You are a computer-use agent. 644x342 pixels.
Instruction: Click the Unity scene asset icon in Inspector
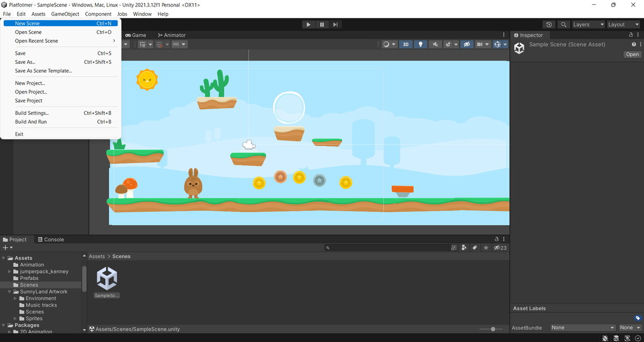519,48
